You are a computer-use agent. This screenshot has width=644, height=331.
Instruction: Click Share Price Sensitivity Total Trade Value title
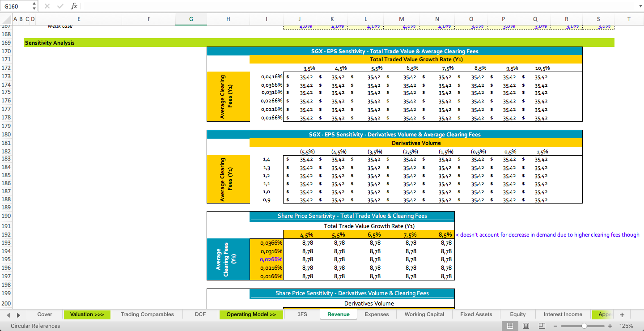coord(352,216)
